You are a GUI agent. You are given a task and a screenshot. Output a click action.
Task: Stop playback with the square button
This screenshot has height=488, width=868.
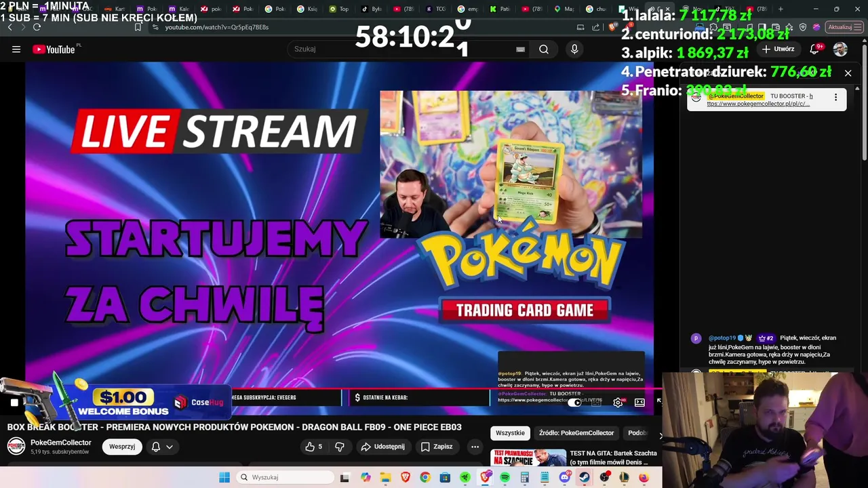click(x=14, y=403)
